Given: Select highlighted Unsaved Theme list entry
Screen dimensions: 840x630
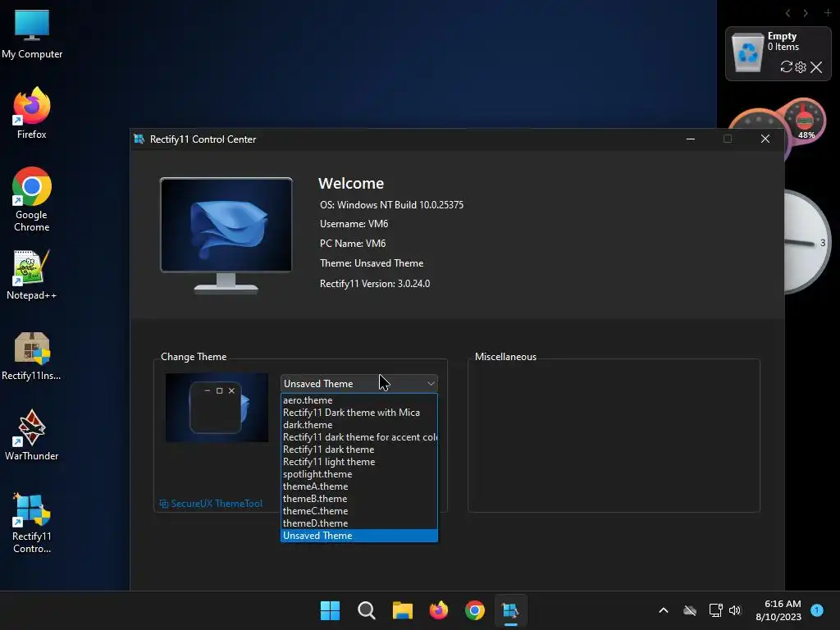Looking at the screenshot, I should click(359, 536).
